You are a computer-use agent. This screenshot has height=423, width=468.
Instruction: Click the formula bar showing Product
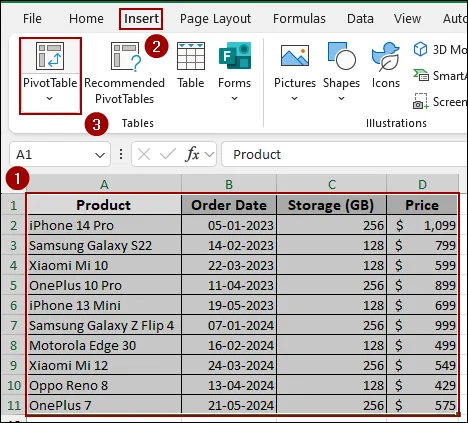[344, 154]
